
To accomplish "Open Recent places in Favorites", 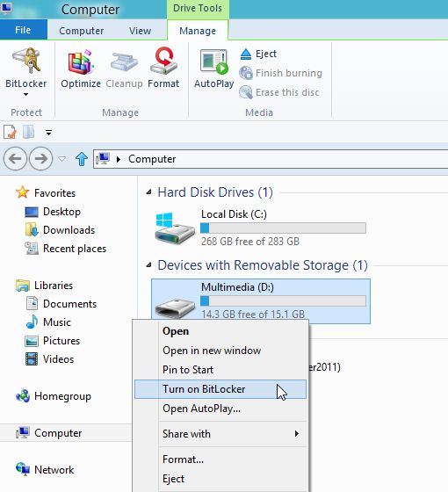I will 65,249.
